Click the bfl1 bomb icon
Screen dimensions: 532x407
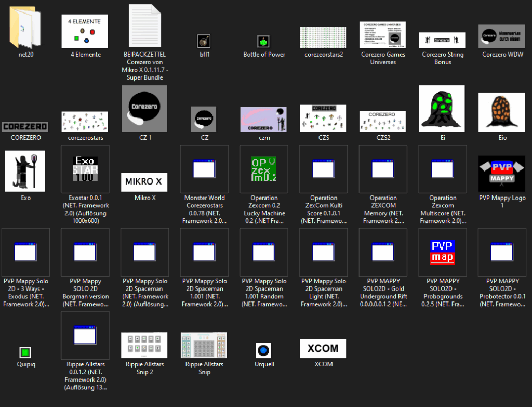[204, 41]
